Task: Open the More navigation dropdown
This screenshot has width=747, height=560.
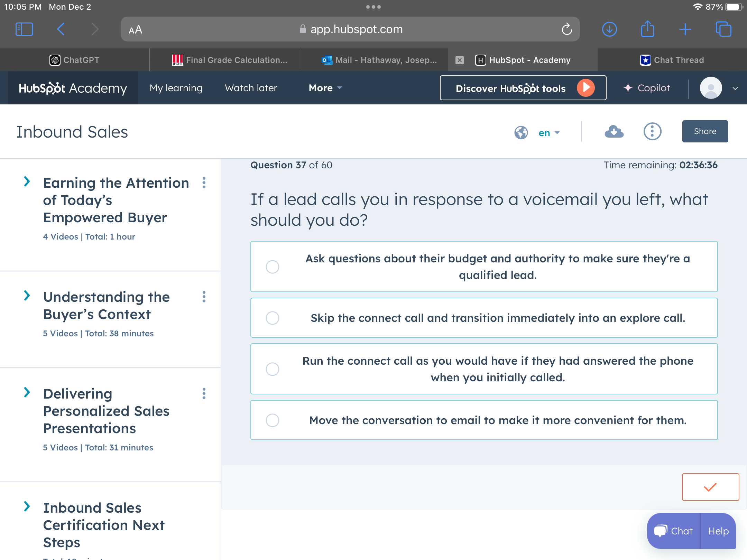Action: [x=325, y=88]
